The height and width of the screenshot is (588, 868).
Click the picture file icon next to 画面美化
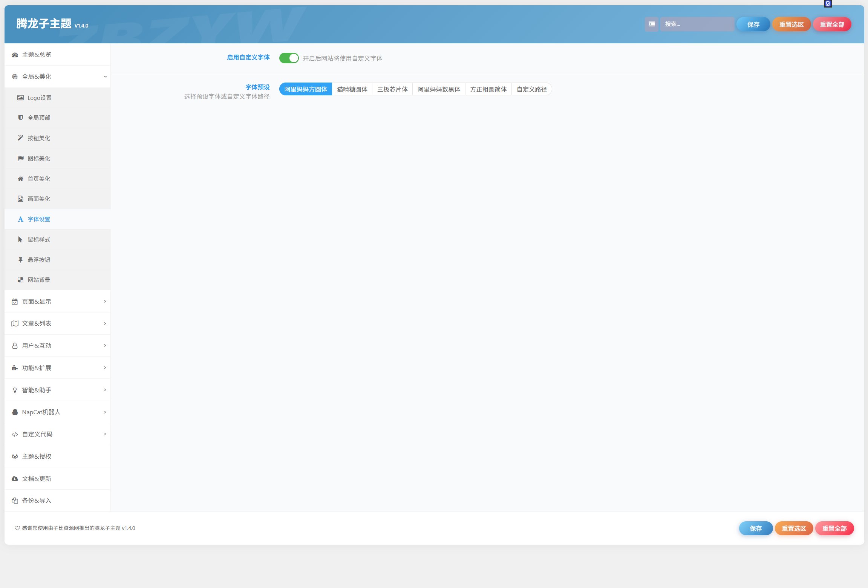pos(21,199)
